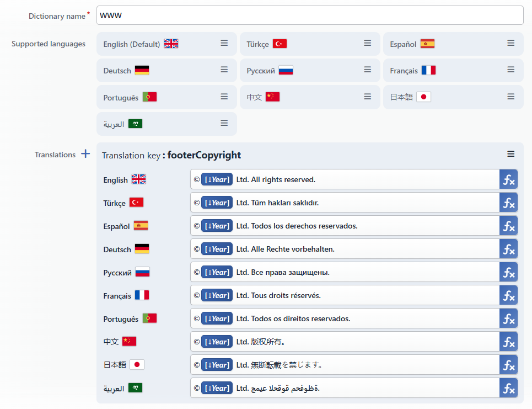Open fx expression editor for Arabic translation
Viewport: 532px width, 409px height.
(x=509, y=388)
